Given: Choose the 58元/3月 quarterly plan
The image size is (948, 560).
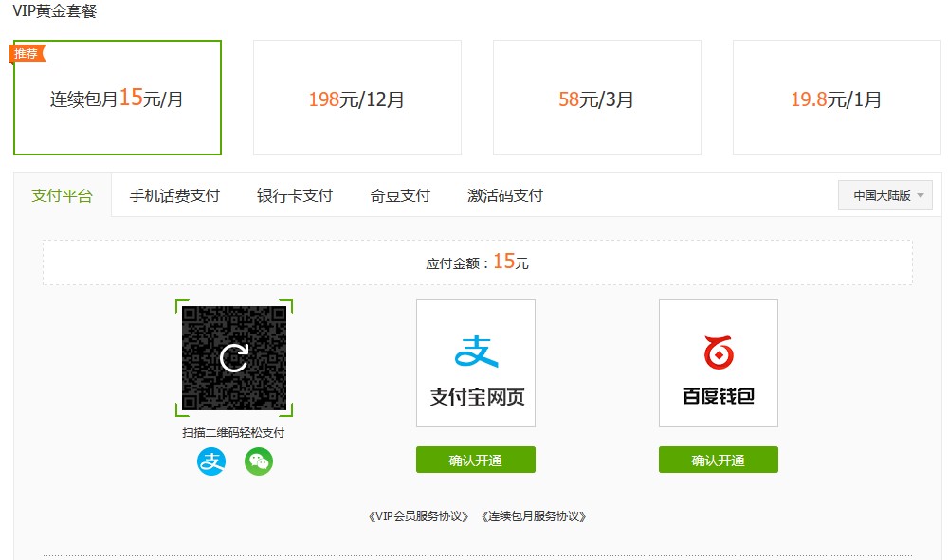Looking at the screenshot, I should click(x=596, y=98).
